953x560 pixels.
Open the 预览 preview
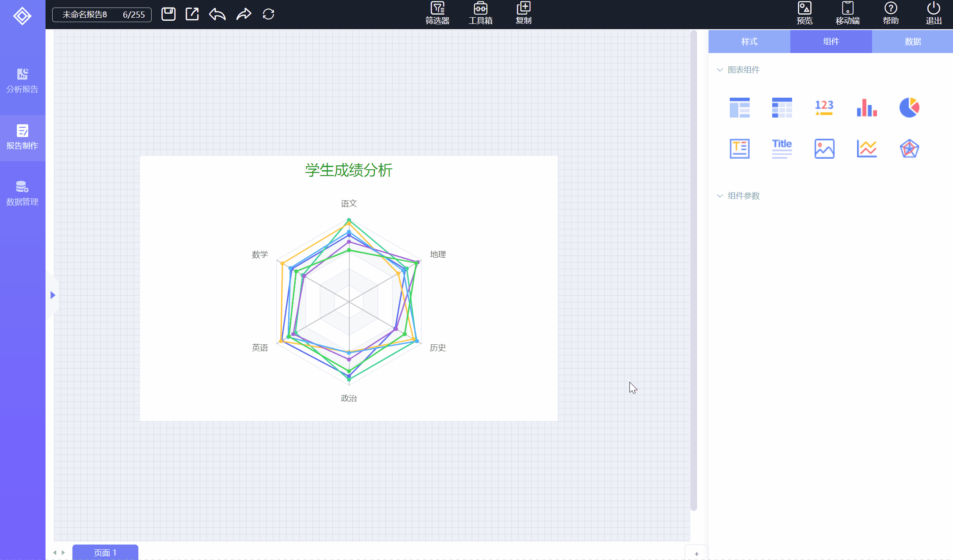click(x=804, y=13)
